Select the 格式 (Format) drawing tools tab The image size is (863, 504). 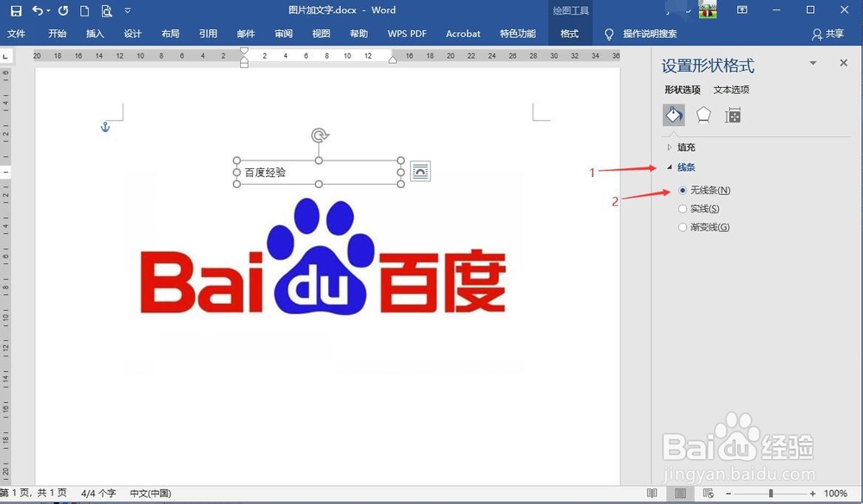coord(570,34)
